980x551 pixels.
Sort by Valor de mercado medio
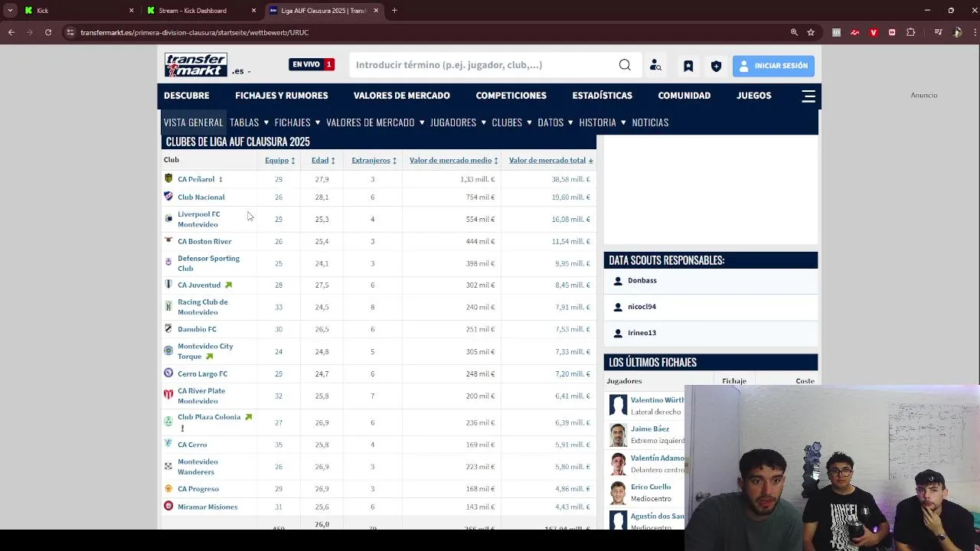(453, 161)
